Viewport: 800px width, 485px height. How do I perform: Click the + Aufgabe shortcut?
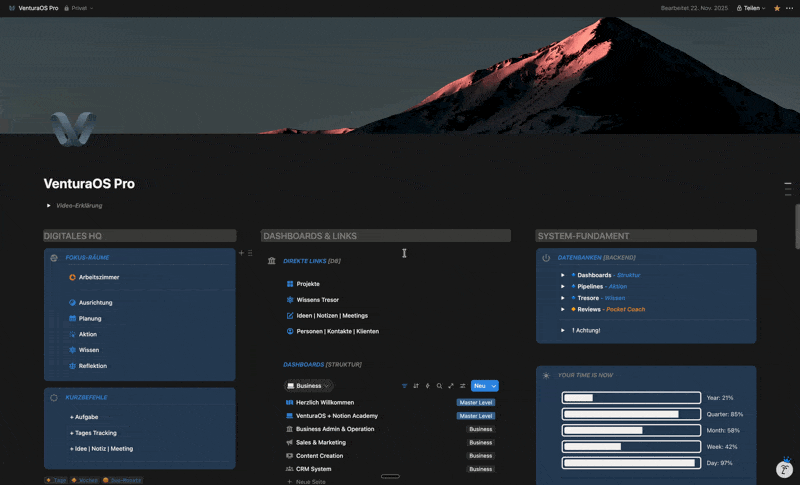pos(84,417)
